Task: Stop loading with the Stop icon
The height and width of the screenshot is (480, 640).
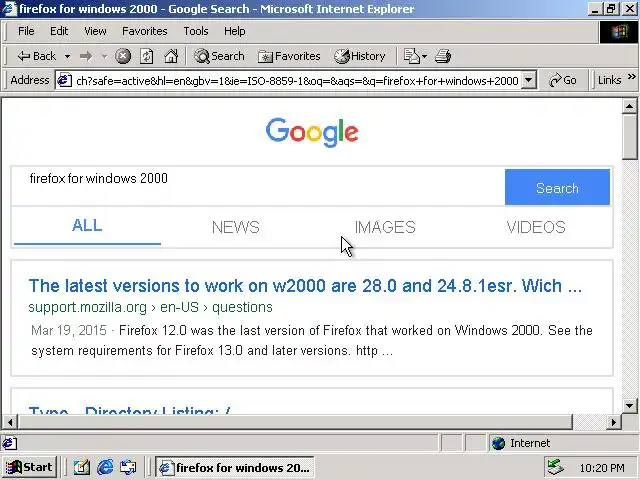Action: (123, 56)
